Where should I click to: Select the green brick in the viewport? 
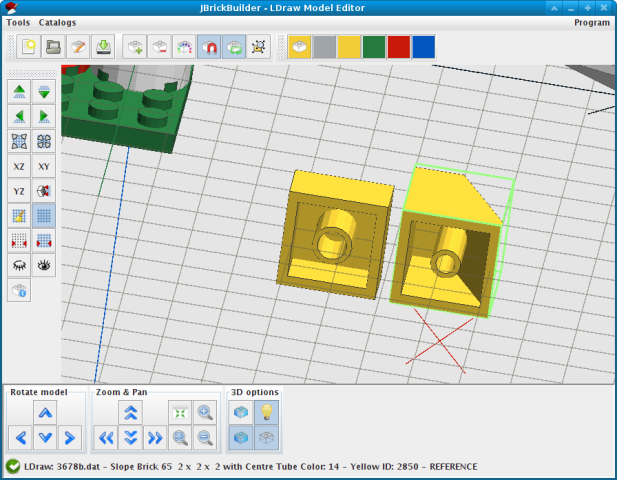126,108
